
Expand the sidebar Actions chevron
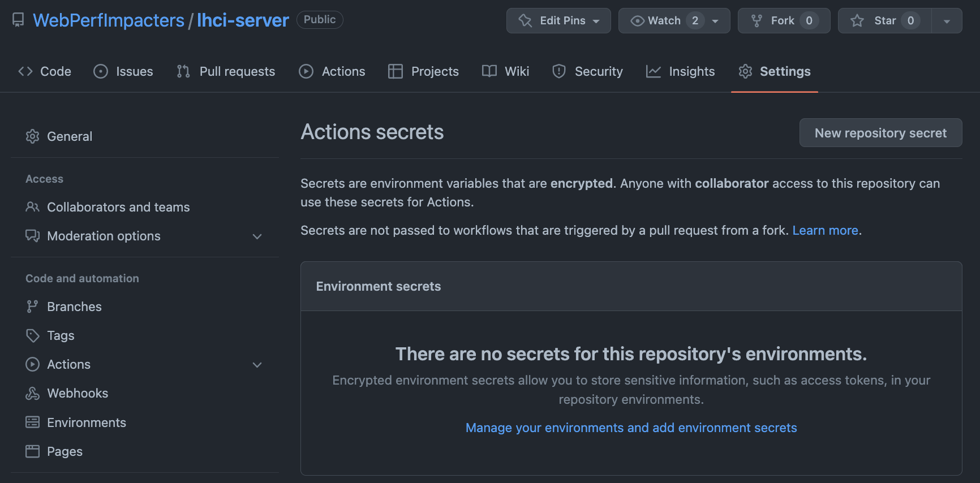pos(257,365)
